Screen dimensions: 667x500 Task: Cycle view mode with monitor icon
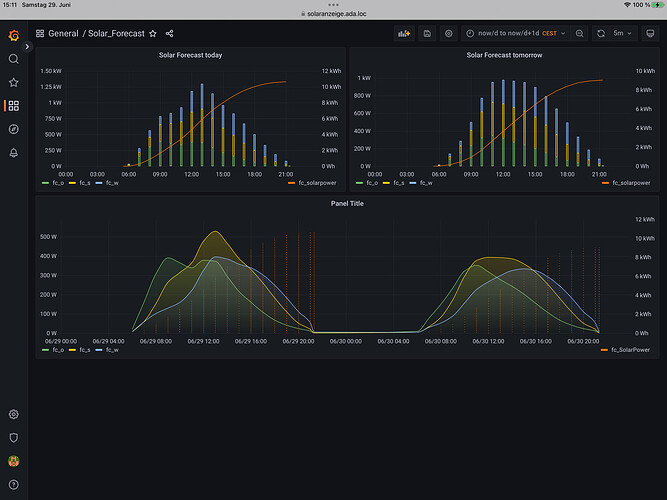pos(650,33)
